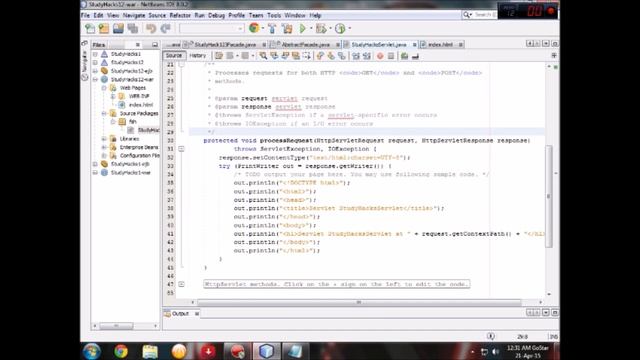Screen dimensions: 640x360
Task: Expand the HttpServlet methods code fold at line 47
Action: tap(181, 284)
